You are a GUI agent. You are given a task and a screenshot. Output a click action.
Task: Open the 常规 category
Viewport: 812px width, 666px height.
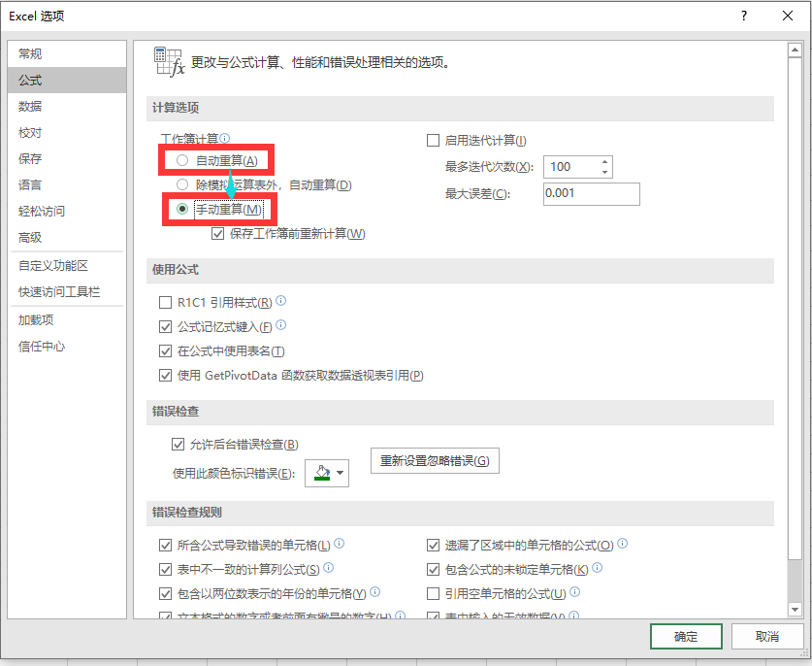(67, 54)
